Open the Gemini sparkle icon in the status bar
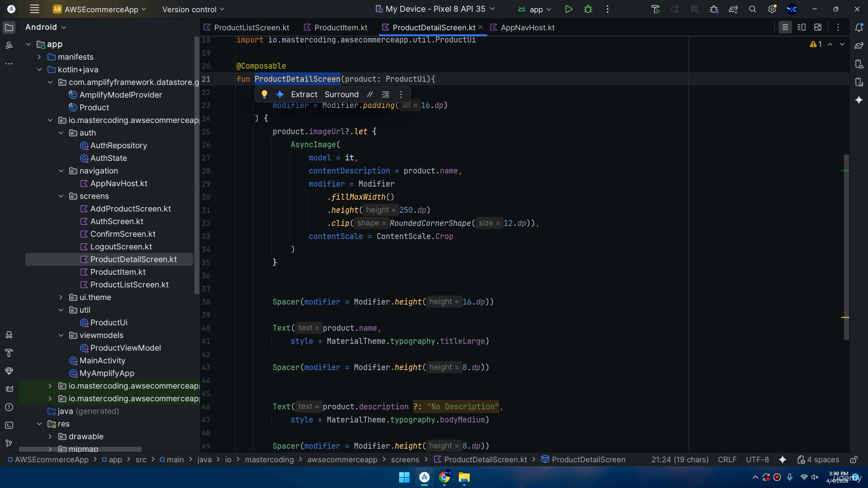 [x=783, y=460]
